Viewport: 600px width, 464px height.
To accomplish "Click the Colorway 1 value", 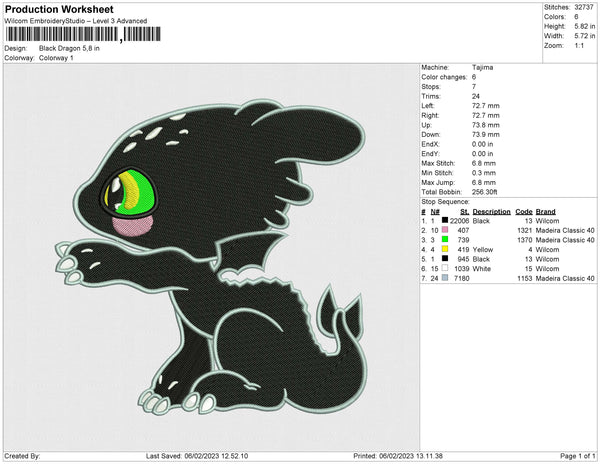I will (56, 58).
